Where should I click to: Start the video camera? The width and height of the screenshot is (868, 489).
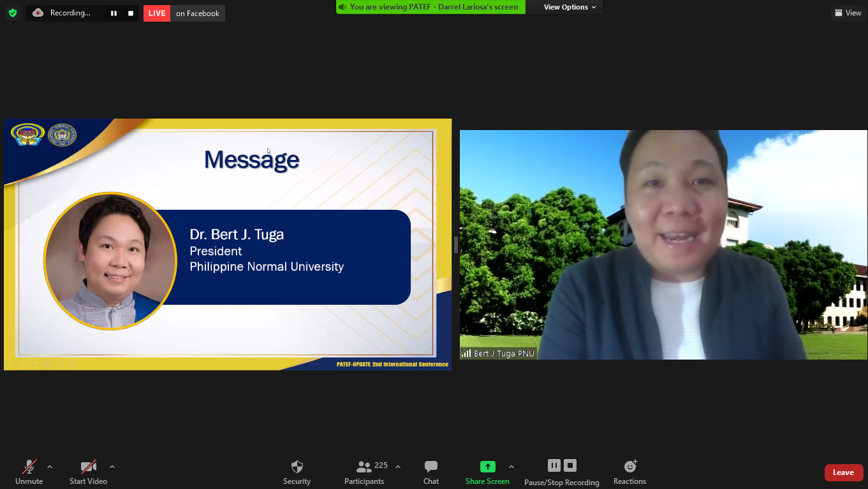tap(88, 472)
